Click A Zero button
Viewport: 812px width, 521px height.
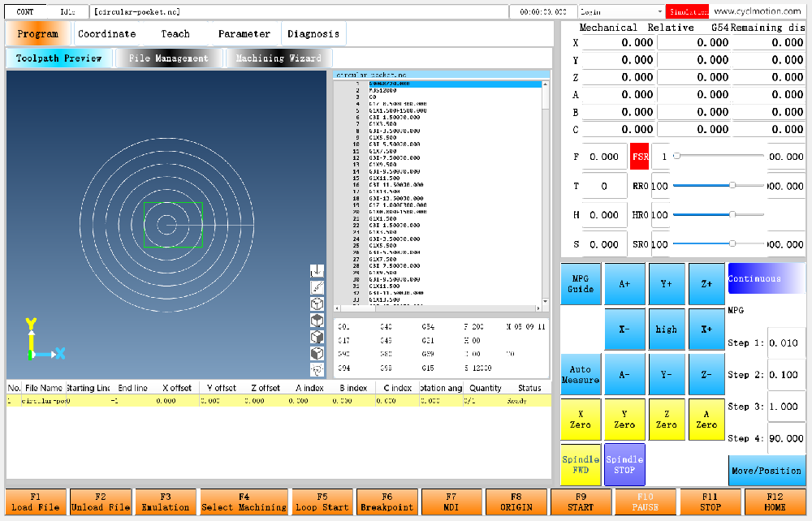point(706,419)
